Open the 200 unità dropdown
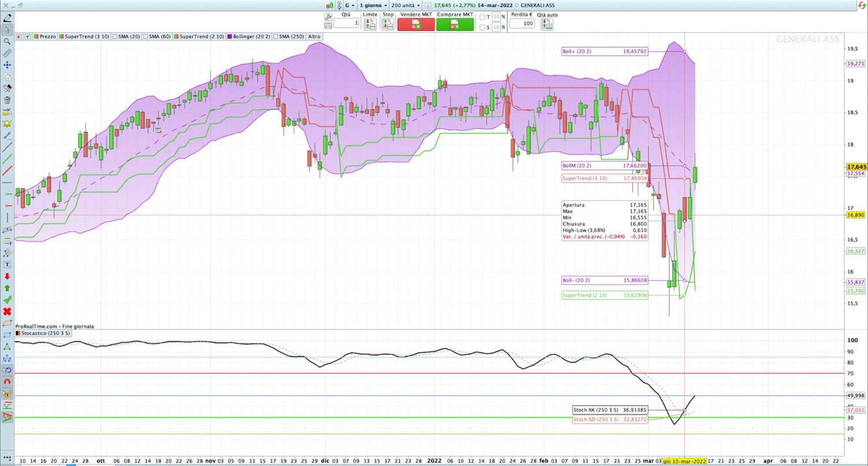Image resolution: width=868 pixels, height=466 pixels. [x=406, y=5]
